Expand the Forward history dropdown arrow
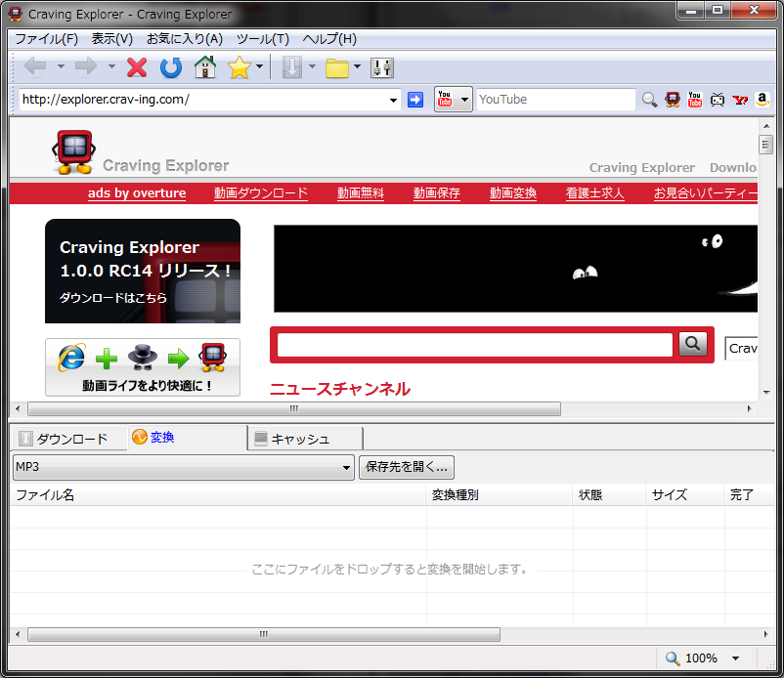784x678 pixels. tap(112, 66)
